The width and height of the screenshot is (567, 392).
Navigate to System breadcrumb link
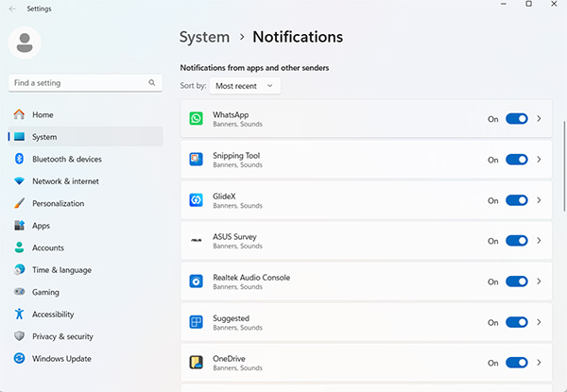click(204, 38)
